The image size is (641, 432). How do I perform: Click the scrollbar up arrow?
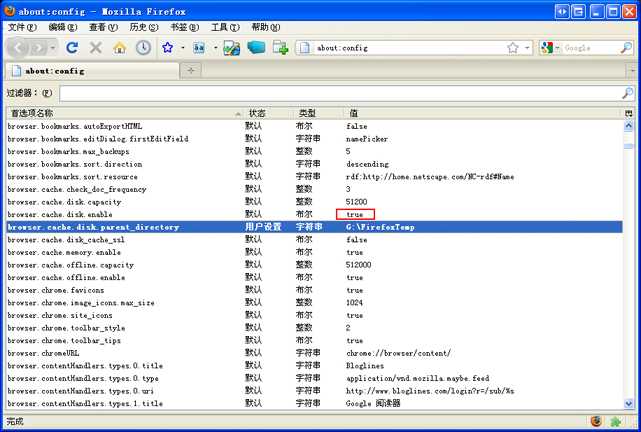pyautogui.click(x=629, y=126)
